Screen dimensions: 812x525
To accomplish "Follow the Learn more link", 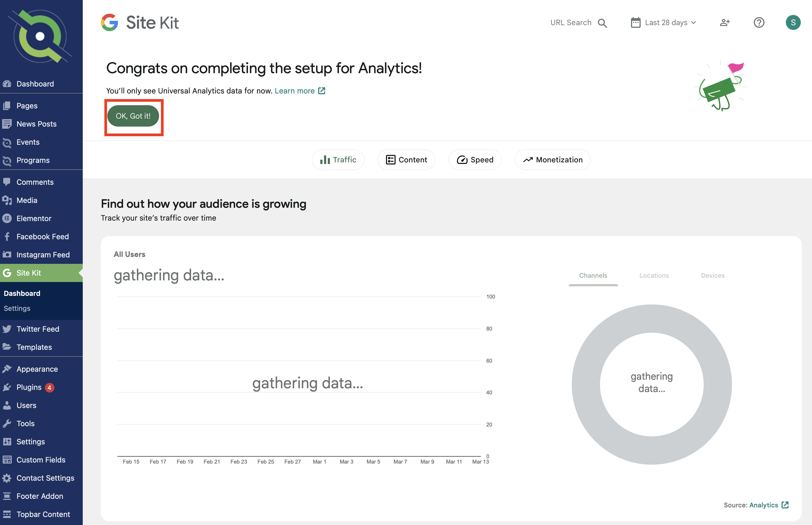I will tap(300, 91).
